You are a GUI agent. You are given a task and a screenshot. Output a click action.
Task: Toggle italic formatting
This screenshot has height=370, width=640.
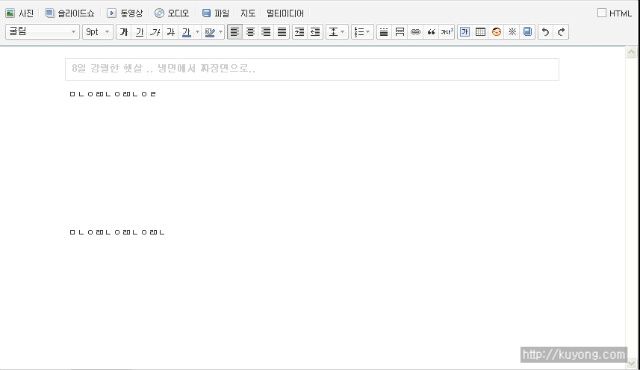[x=155, y=32]
